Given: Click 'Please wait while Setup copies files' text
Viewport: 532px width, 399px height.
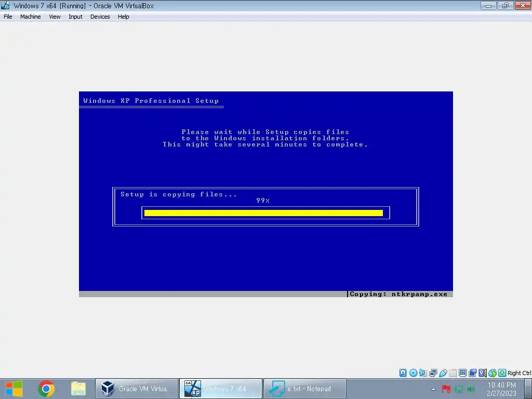Looking at the screenshot, I should [265, 132].
